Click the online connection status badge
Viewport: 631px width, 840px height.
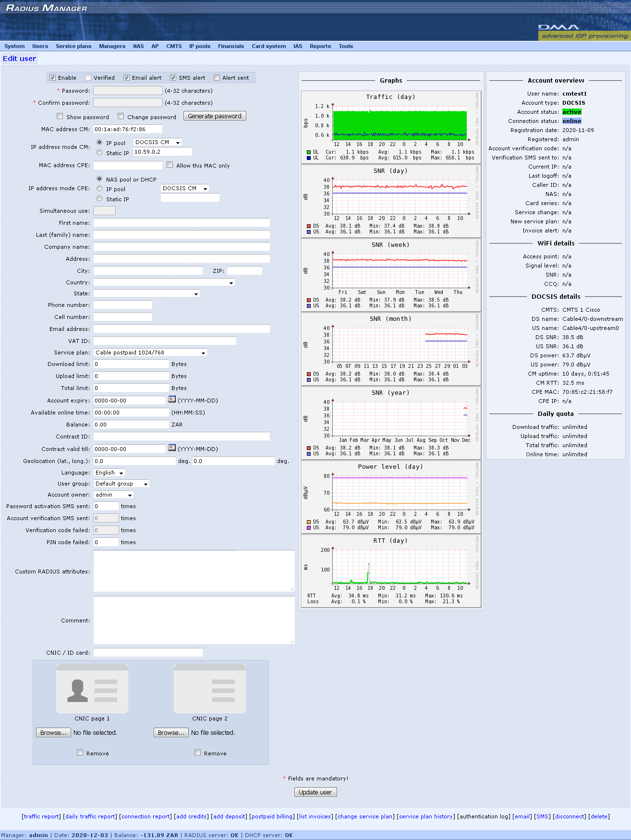(x=572, y=121)
